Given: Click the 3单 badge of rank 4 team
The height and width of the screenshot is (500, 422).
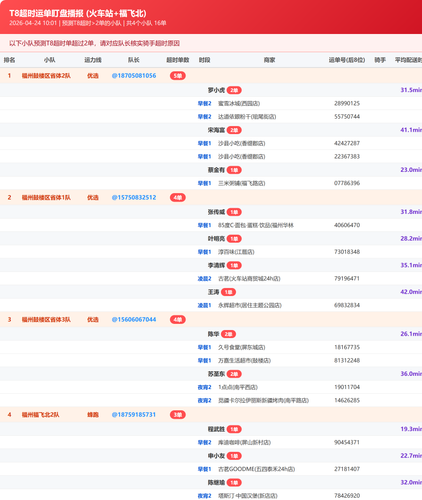Looking at the screenshot, I should (x=178, y=415).
